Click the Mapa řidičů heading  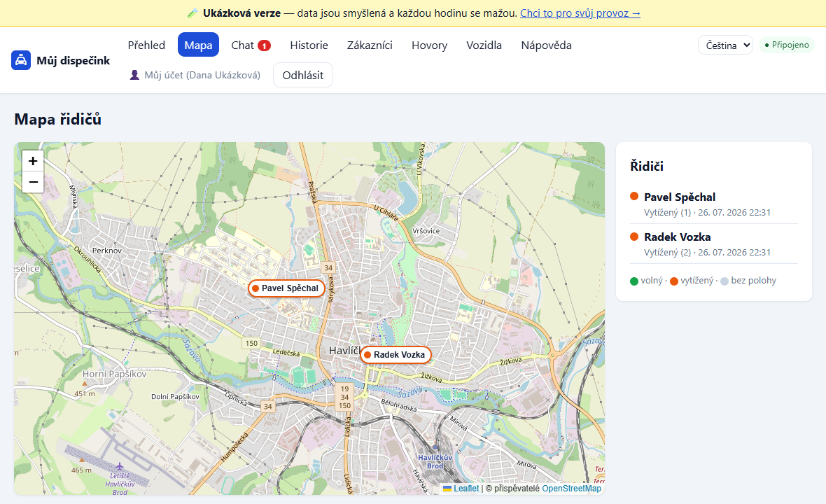(57, 119)
